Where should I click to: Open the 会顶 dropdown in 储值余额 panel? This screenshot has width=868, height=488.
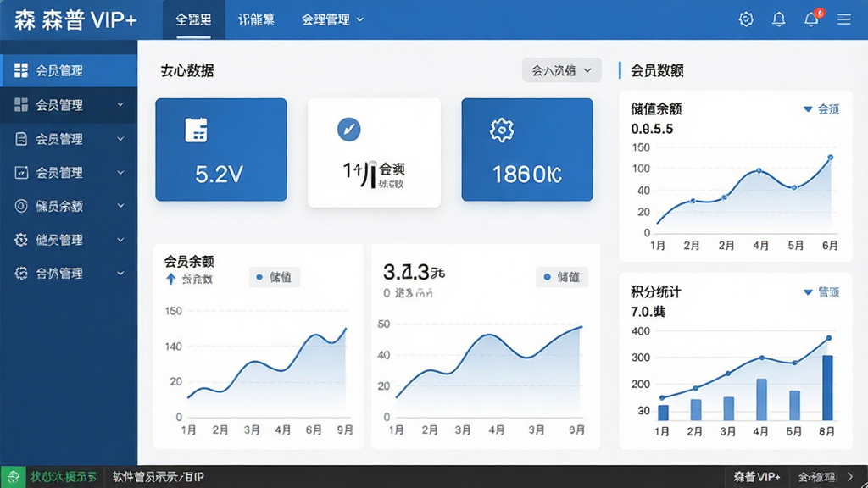(821, 109)
